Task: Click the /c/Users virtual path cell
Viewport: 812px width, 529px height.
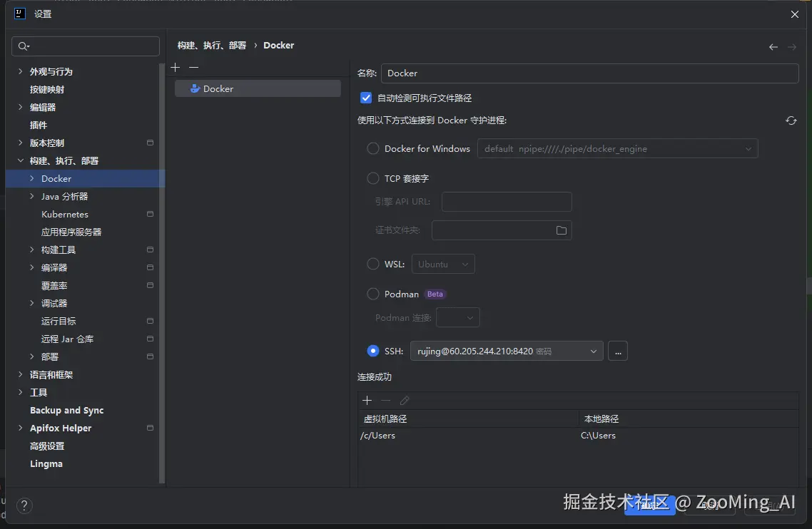Action: 467,436
